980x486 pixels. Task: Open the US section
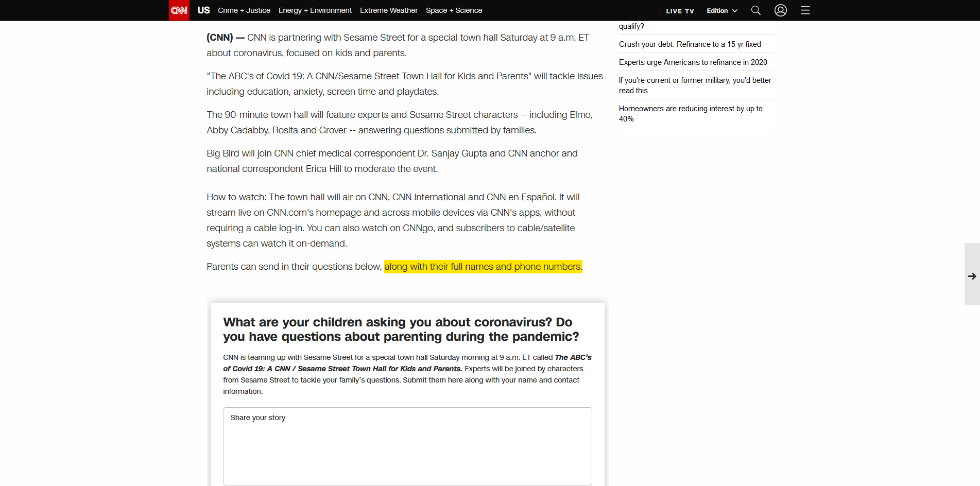(x=203, y=10)
